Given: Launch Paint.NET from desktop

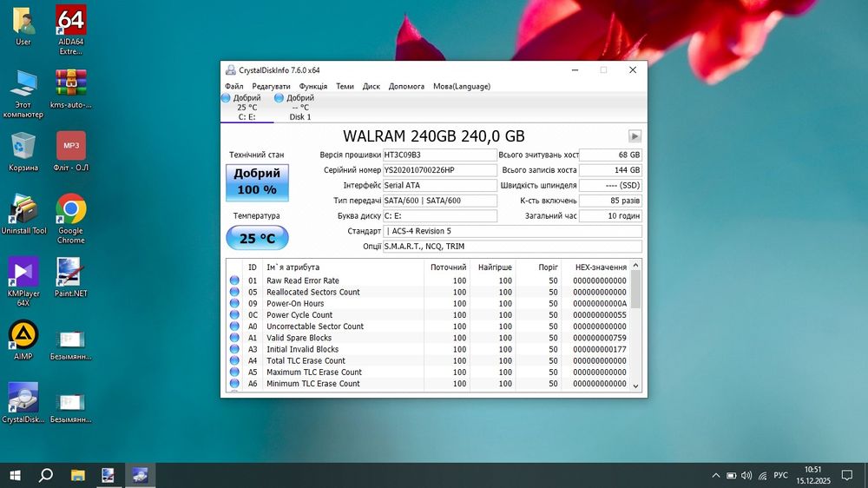Looking at the screenshot, I should (x=71, y=277).
